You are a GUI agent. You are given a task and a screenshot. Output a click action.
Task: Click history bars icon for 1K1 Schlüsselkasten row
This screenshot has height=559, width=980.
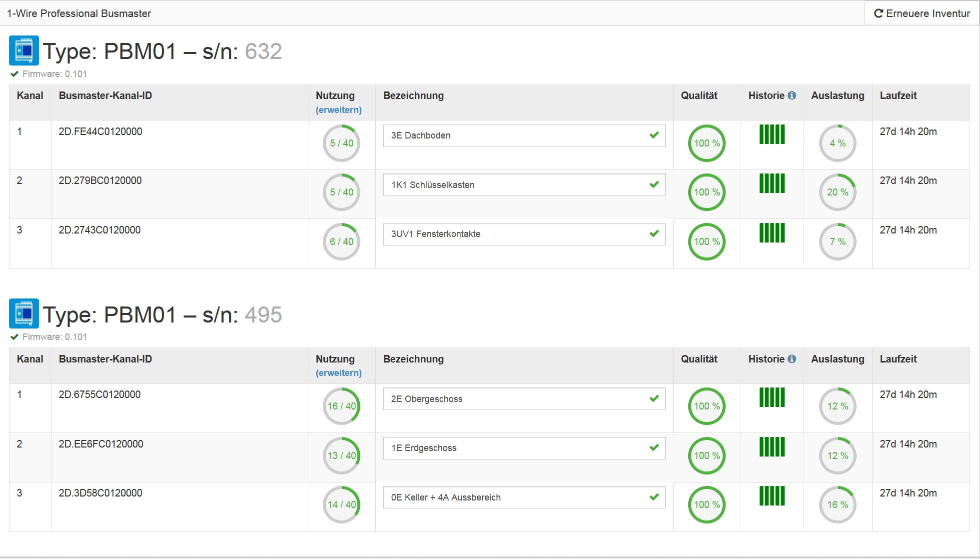(772, 183)
